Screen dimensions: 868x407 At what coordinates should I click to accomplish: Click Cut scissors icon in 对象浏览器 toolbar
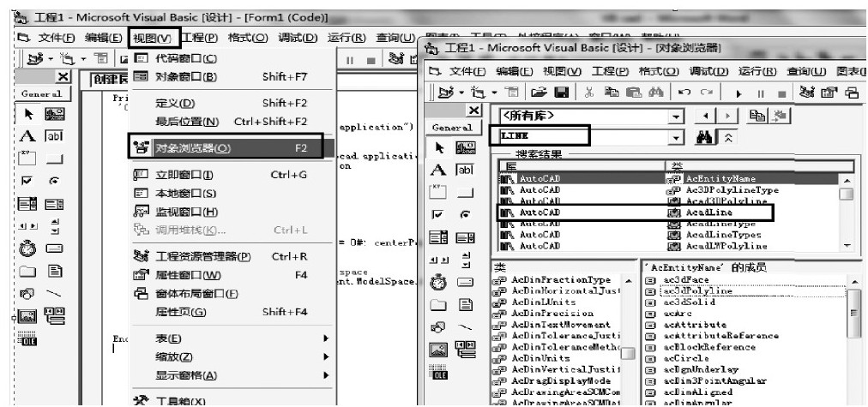589,93
